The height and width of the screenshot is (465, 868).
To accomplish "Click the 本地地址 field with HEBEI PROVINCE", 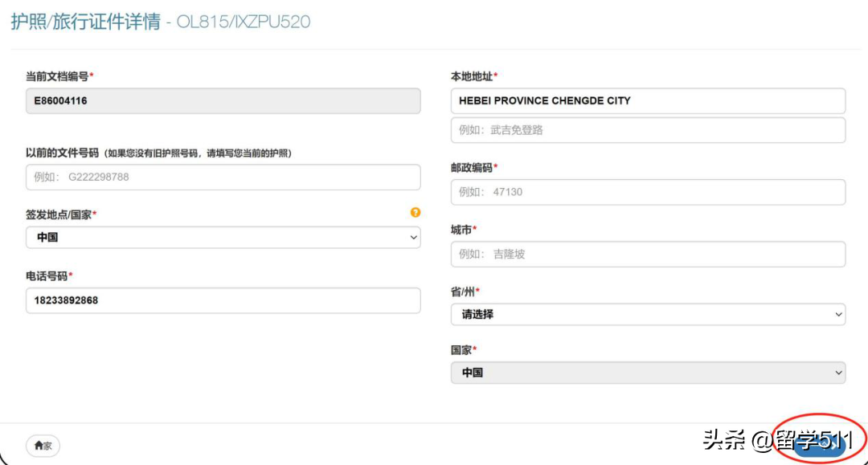I will [x=648, y=101].
